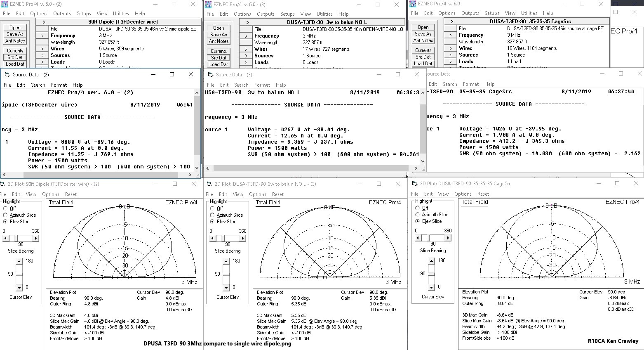
Task: Click Ant Notes for the 90ft Dipole model
Action: click(15, 40)
